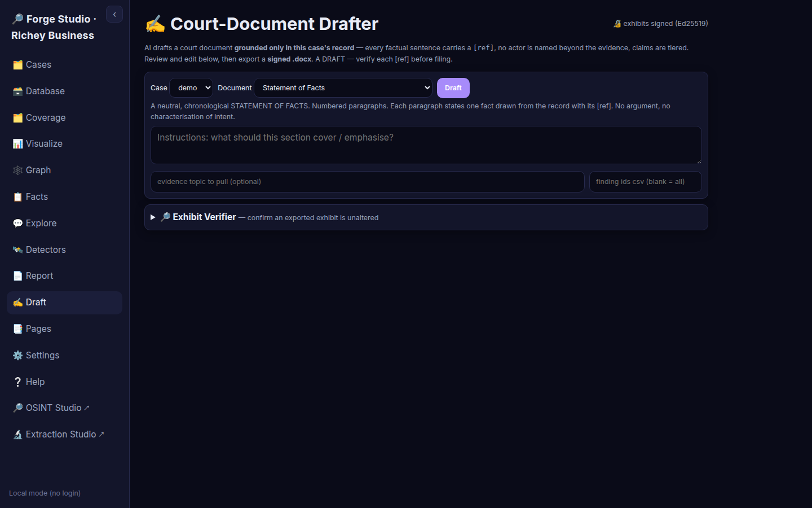Click the exhibits signed lock icon

pos(617,24)
